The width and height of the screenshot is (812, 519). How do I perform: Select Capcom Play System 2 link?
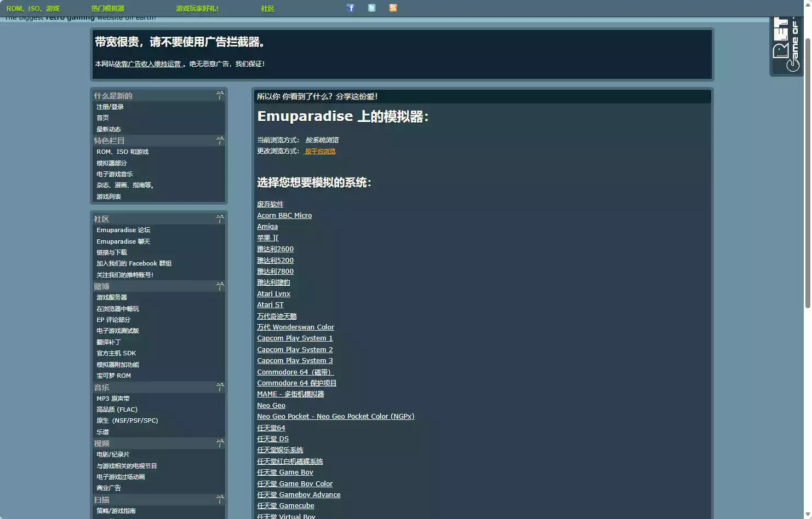[295, 349]
